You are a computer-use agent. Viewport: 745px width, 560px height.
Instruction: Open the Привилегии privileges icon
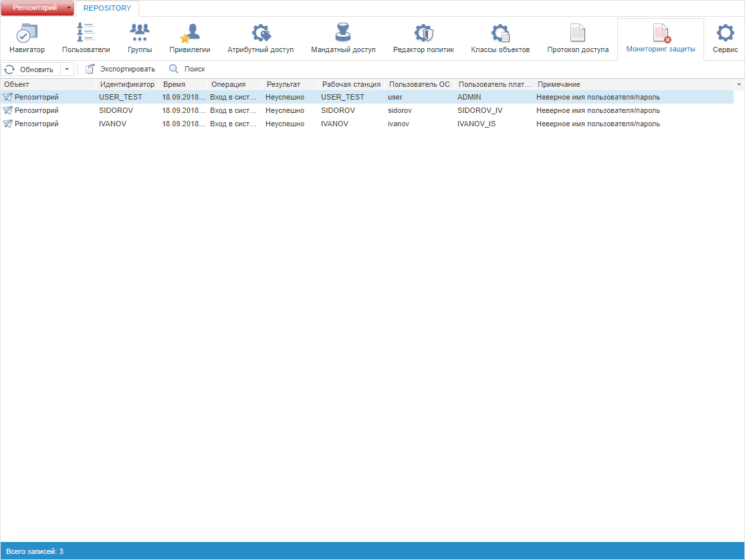click(x=190, y=33)
